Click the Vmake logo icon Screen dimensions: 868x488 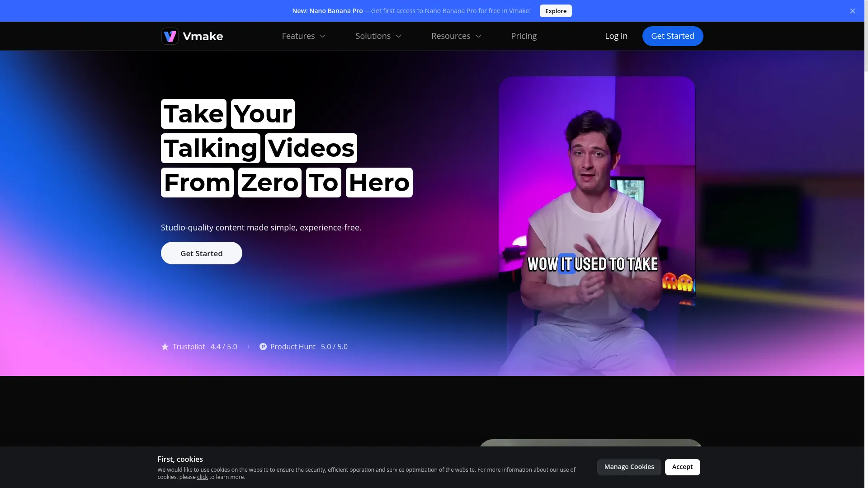tap(170, 36)
